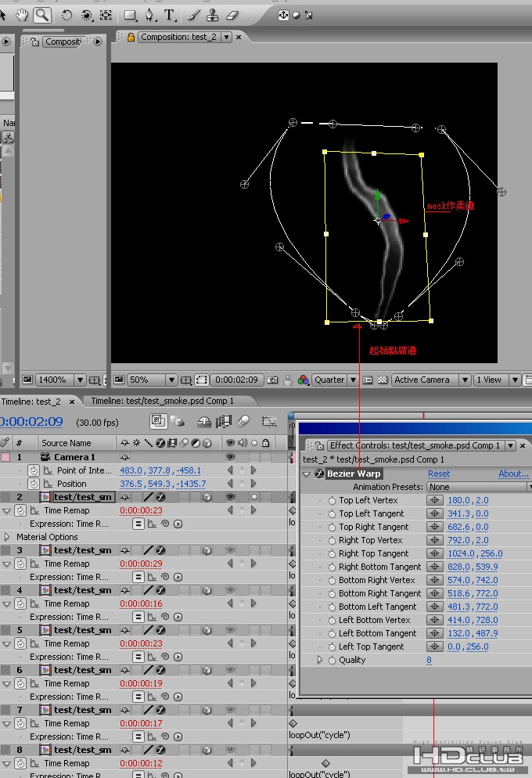Expand the Material Options group
The height and width of the screenshot is (778, 532).
click(7, 537)
